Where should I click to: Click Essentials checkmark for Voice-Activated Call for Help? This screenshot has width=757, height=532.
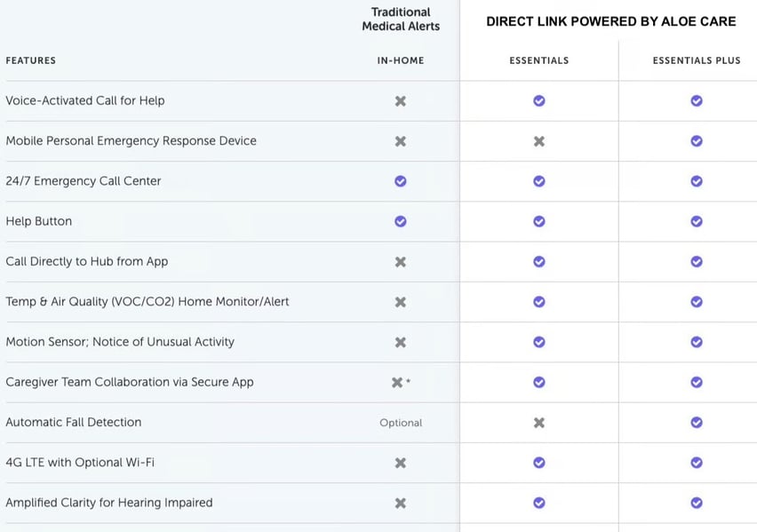[538, 100]
